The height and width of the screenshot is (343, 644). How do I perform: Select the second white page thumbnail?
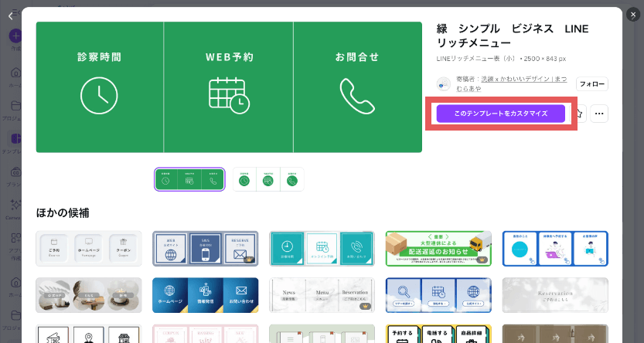[x=268, y=179]
